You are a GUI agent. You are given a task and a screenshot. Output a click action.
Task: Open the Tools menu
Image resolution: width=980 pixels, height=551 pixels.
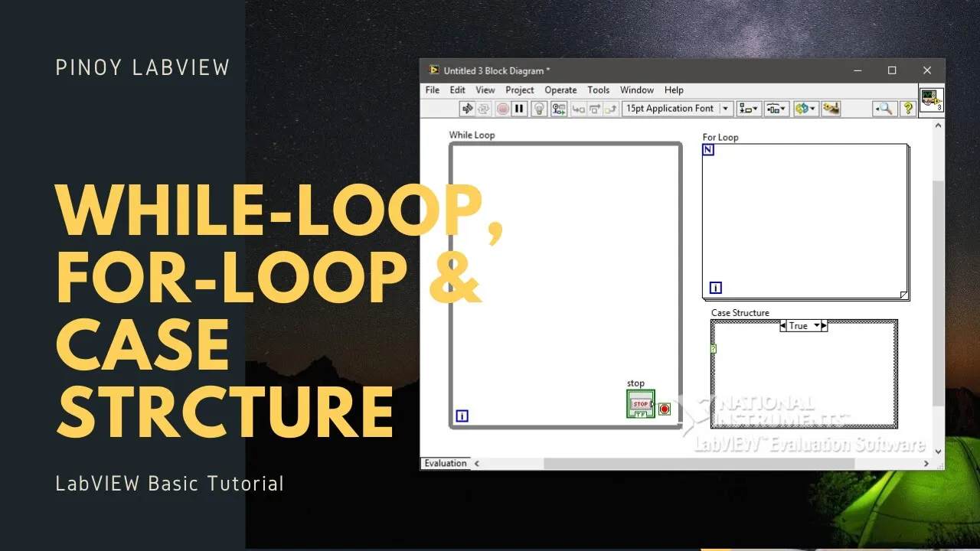[598, 90]
